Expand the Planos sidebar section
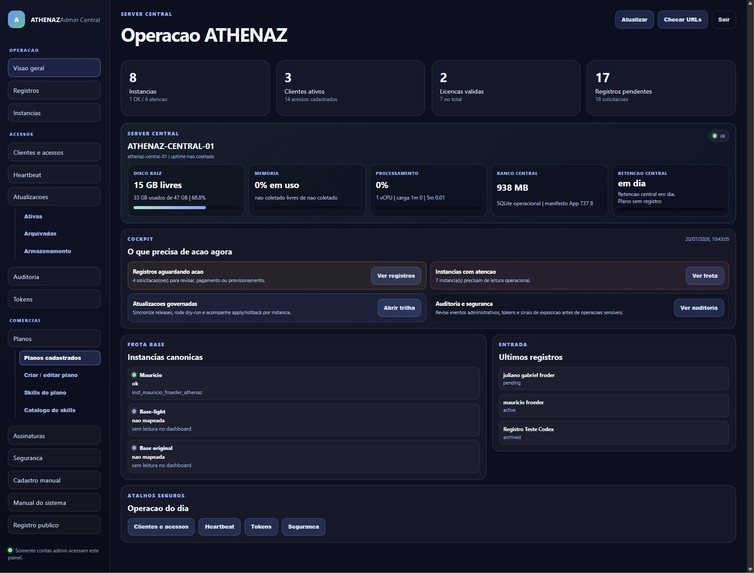 pos(54,339)
